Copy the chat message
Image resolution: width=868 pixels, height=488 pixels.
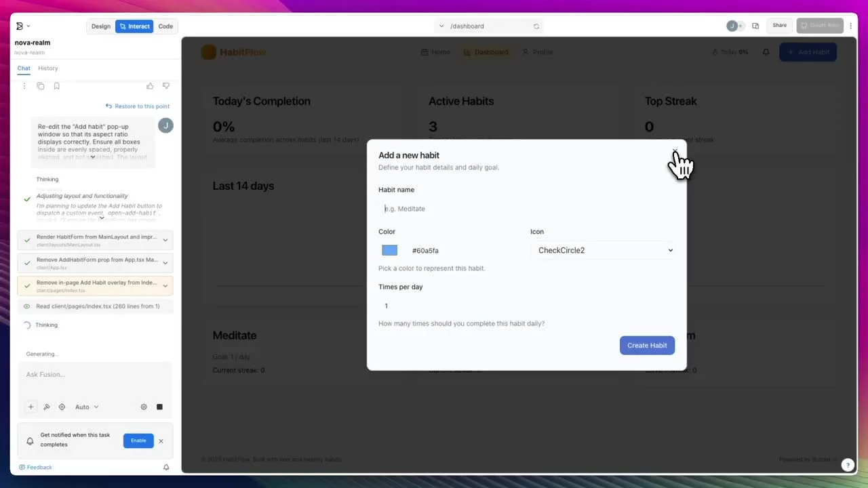coord(41,86)
